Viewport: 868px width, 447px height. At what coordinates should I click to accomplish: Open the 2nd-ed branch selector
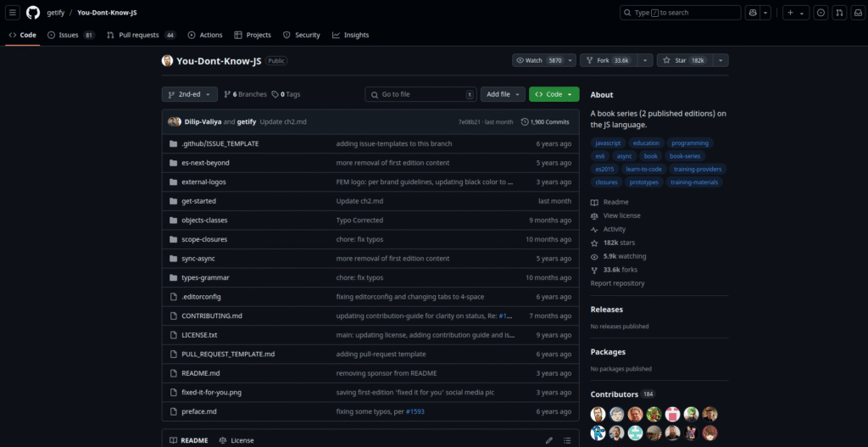189,94
